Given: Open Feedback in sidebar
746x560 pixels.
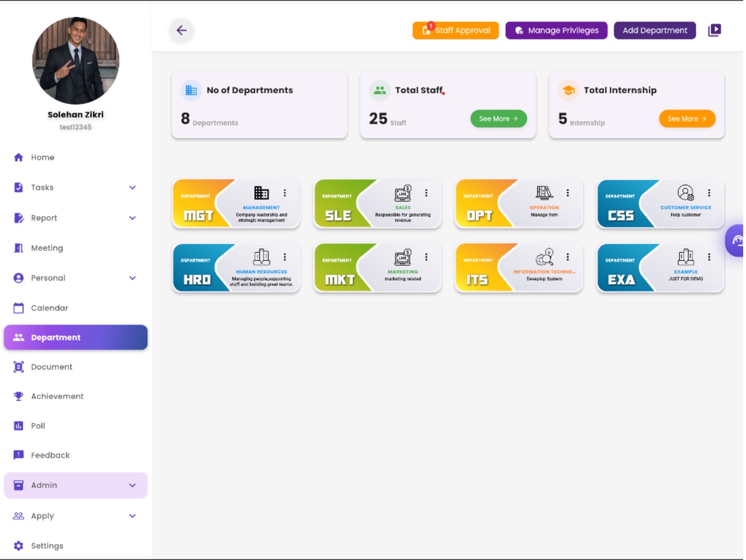Looking at the screenshot, I should pos(76,455).
